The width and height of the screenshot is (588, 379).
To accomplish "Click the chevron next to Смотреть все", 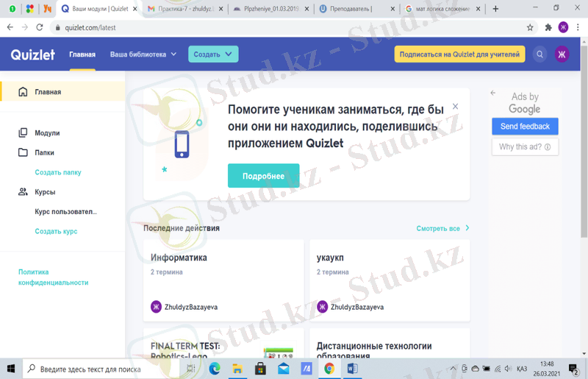I will 467,228.
